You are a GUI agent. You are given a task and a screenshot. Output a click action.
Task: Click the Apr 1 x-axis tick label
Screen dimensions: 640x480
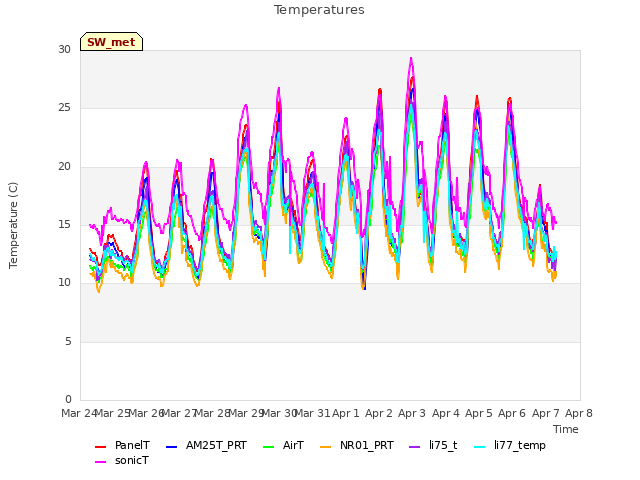coord(346,413)
